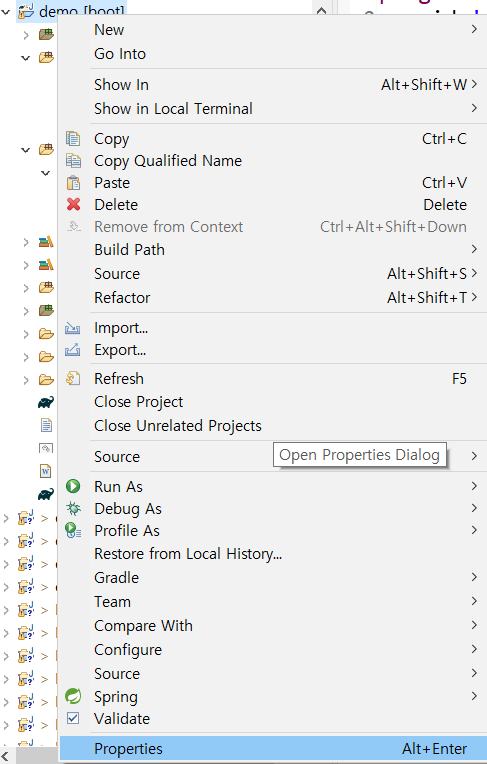Click the Import icon

point(73,328)
